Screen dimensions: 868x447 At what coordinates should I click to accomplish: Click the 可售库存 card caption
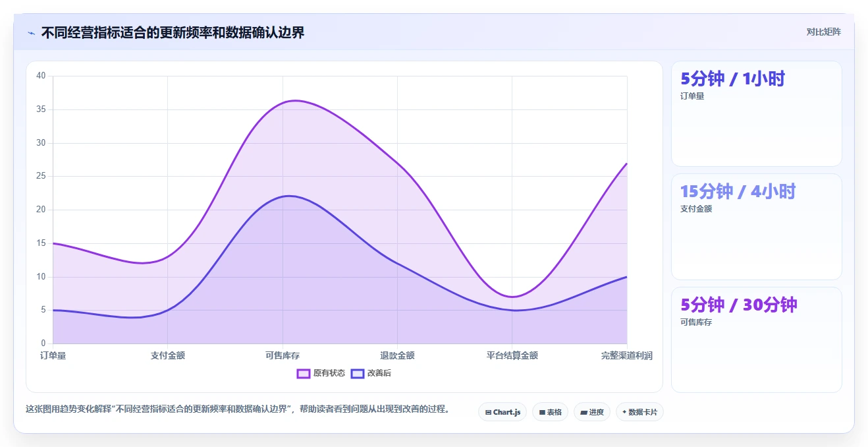click(696, 322)
